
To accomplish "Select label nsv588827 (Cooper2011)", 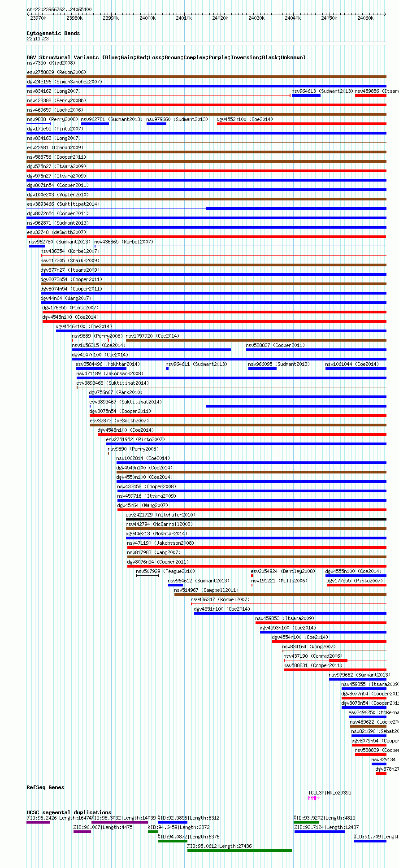I will click(275, 345).
